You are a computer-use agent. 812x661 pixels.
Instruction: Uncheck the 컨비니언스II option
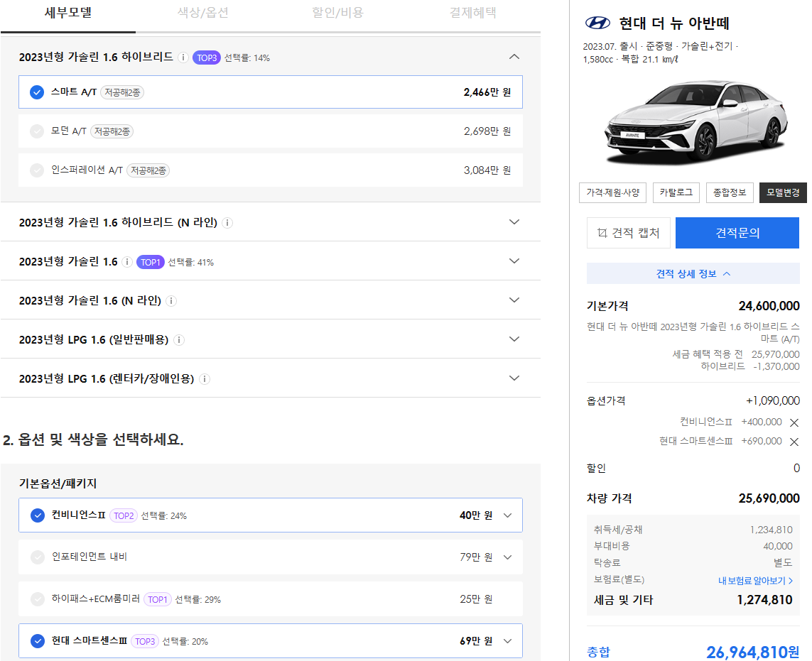37,515
